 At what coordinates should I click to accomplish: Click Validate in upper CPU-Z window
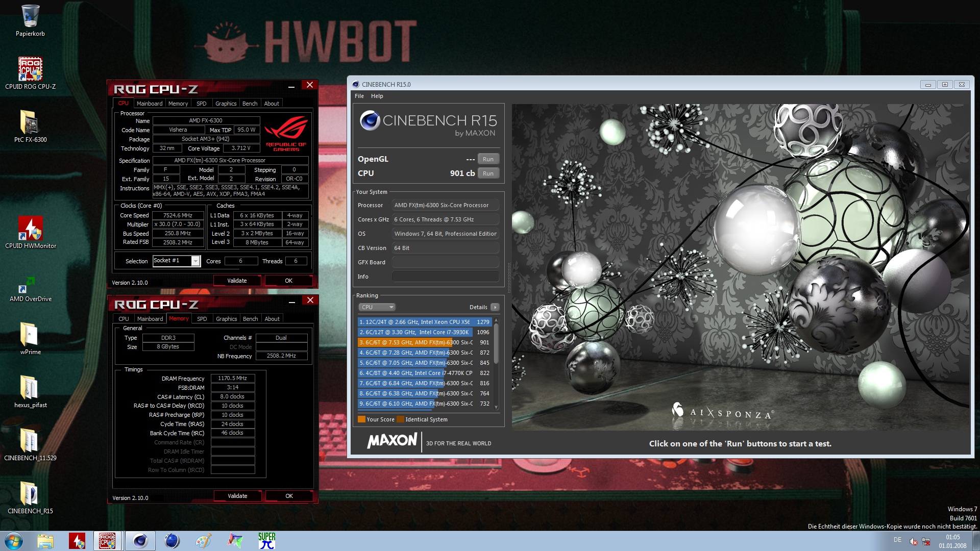tap(237, 281)
